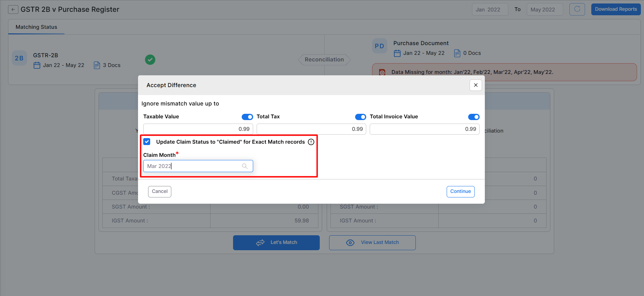The height and width of the screenshot is (296, 644).
Task: Open the Claim Month field
Action: coord(198,166)
